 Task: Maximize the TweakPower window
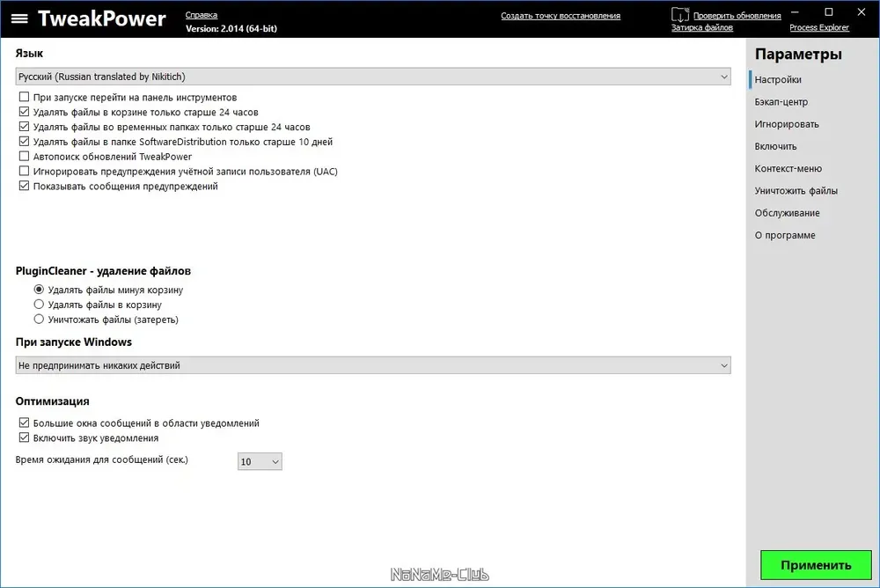pos(828,11)
